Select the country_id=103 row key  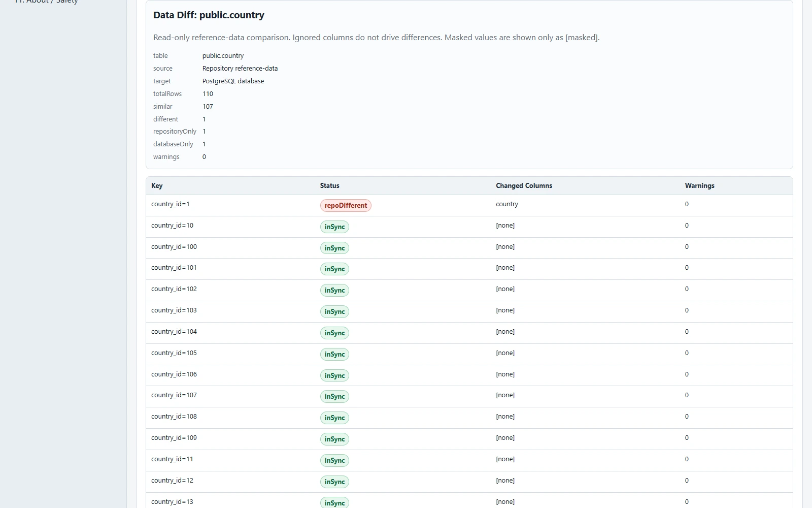(174, 310)
